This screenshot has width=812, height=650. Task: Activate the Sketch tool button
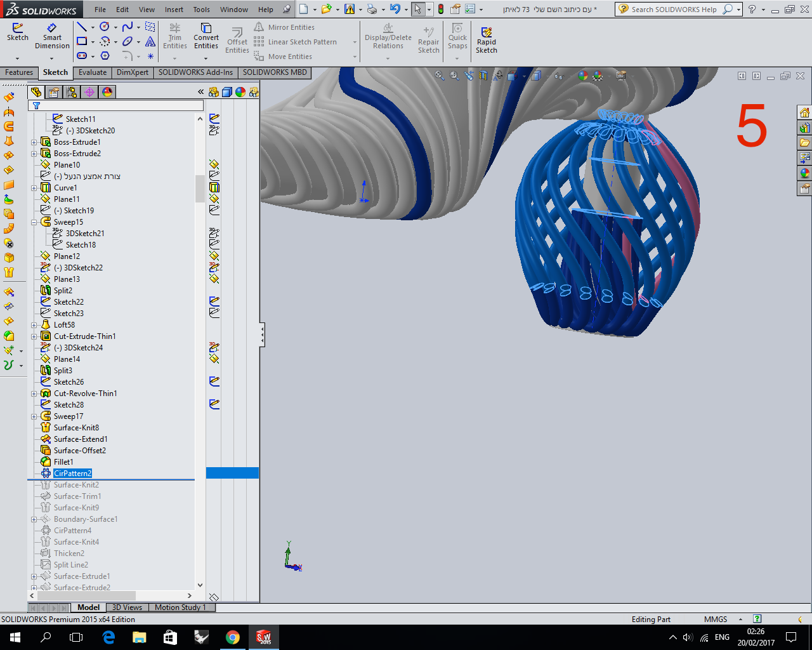click(18, 32)
